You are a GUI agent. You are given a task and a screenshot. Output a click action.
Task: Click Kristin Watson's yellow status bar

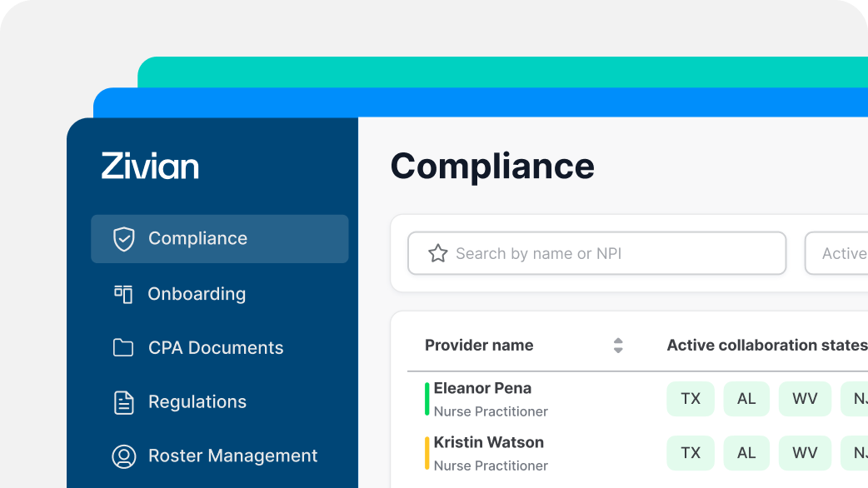point(427,453)
